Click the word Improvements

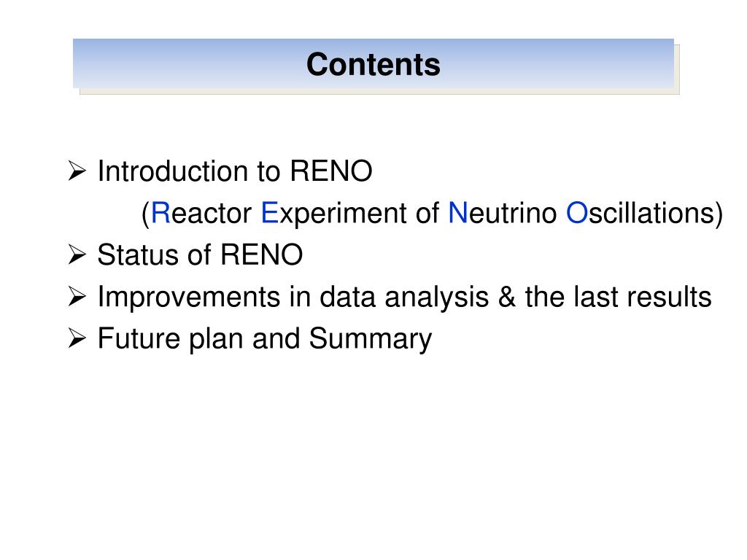(x=189, y=297)
